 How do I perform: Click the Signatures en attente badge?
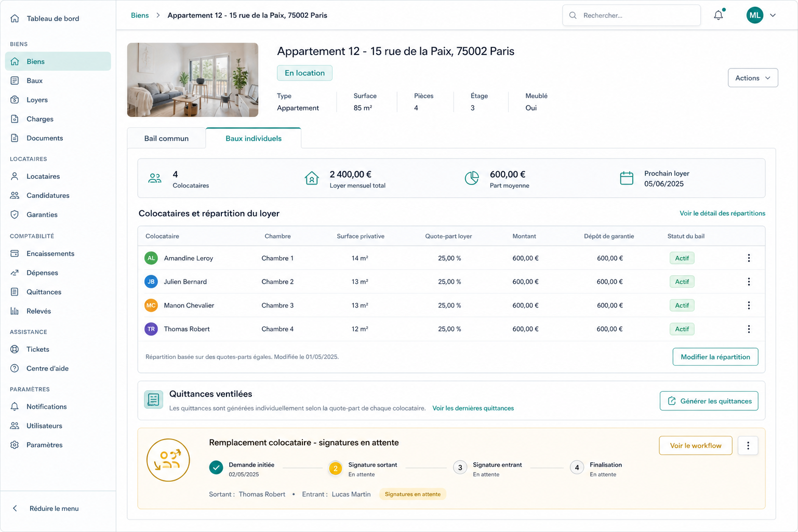coord(413,495)
